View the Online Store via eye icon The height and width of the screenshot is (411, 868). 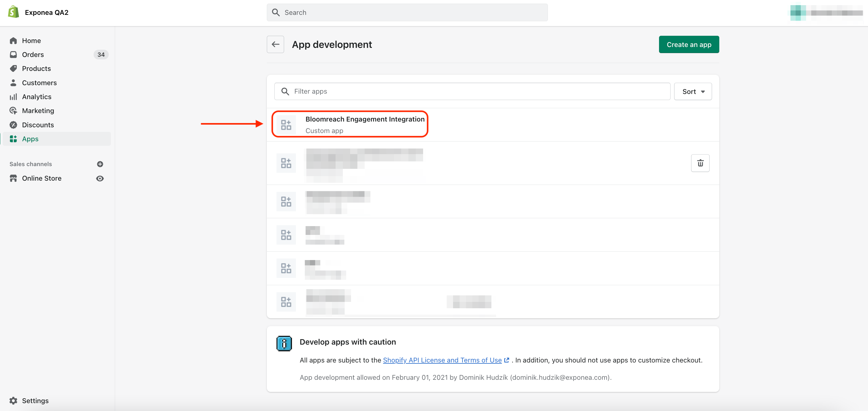click(100, 178)
